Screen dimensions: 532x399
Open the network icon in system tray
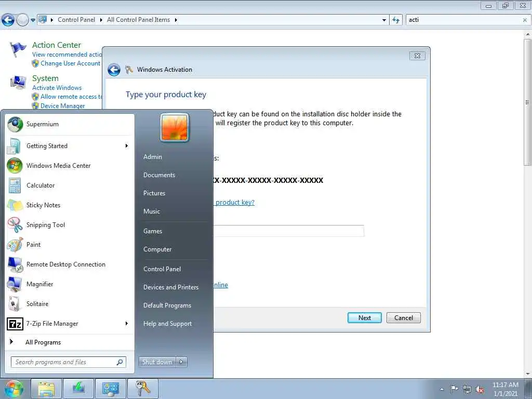[467, 389]
